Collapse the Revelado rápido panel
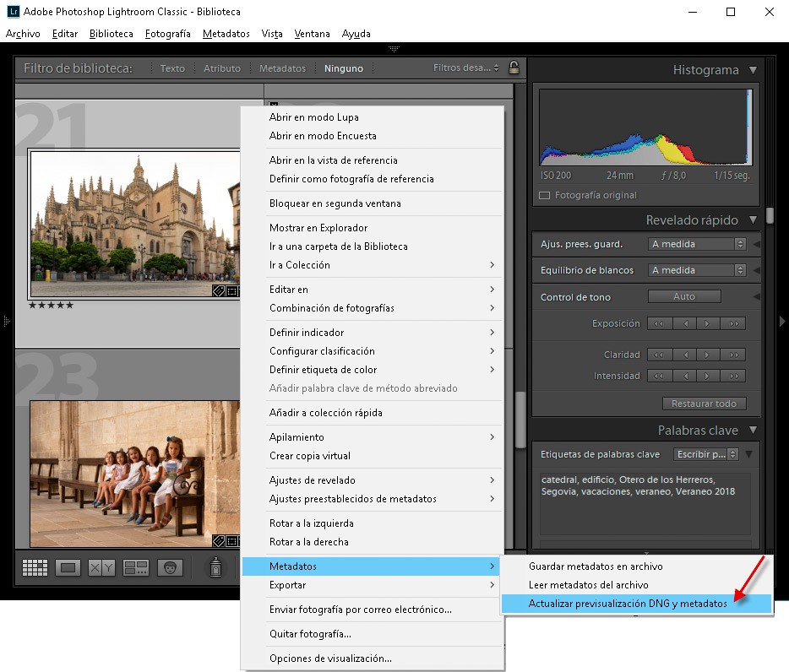The height and width of the screenshot is (672, 789). [x=753, y=219]
